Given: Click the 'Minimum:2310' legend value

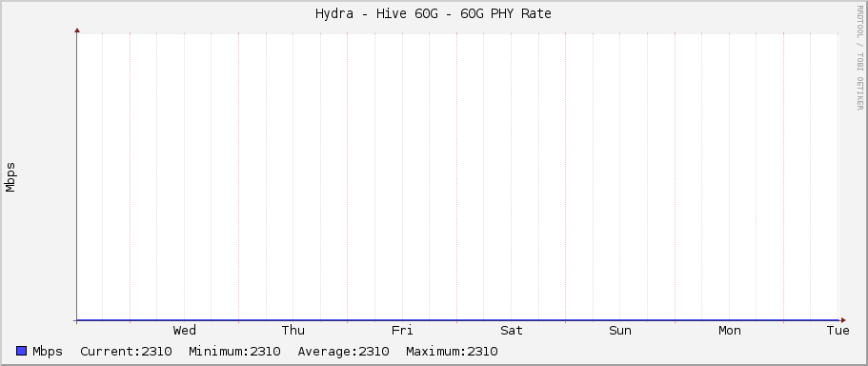Looking at the screenshot, I should pos(234,351).
